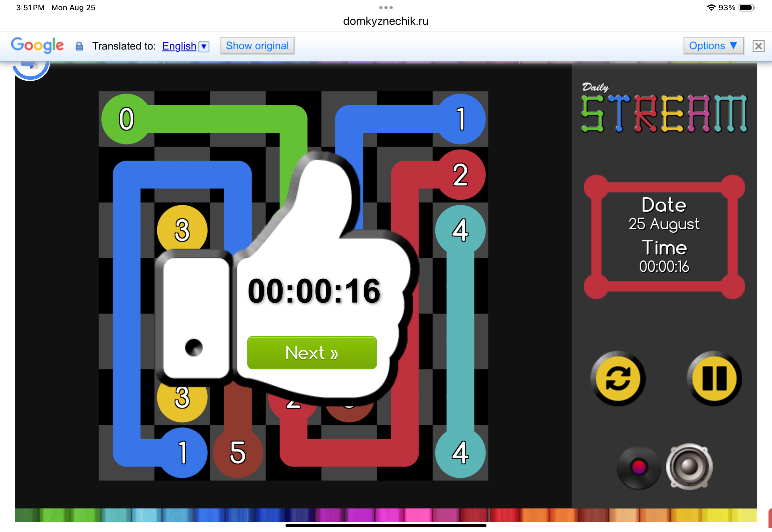The image size is (772, 532).
Task: Select the blue 1 node at bottom
Action: [x=182, y=453]
